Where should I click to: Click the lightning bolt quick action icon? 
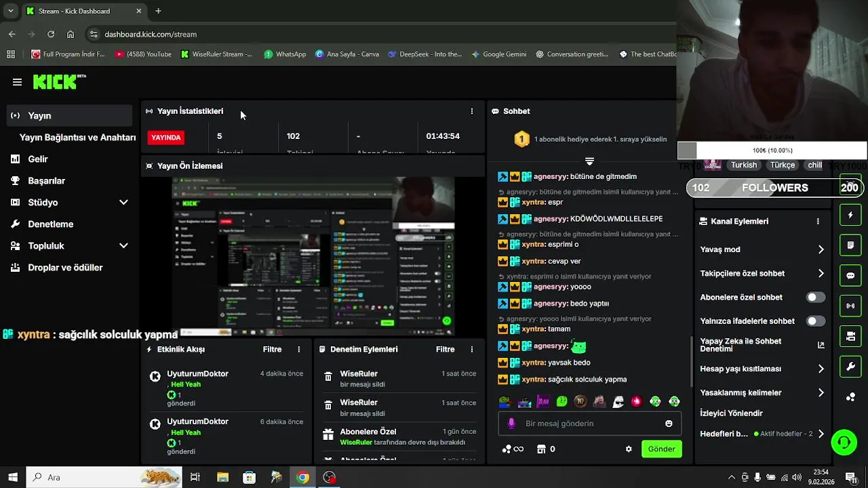(x=850, y=215)
